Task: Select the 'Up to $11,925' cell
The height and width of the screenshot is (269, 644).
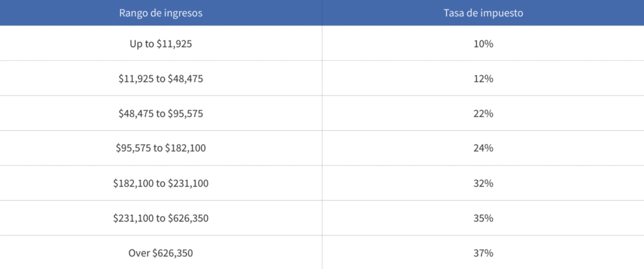Action: pyautogui.click(x=160, y=44)
